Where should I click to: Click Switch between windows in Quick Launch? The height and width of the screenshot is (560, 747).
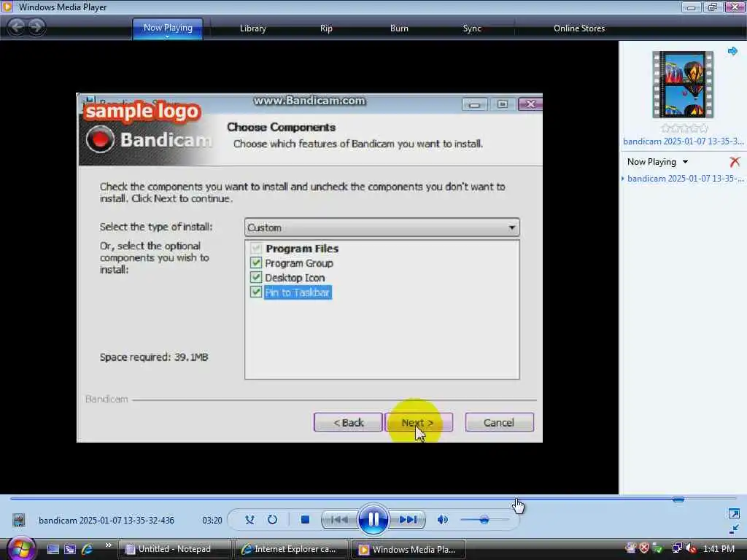coord(71,549)
